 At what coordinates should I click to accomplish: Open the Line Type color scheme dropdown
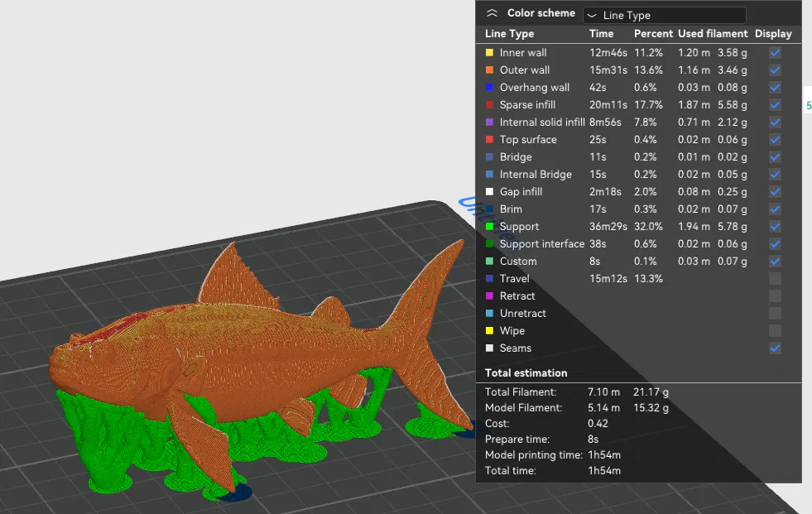pos(663,15)
